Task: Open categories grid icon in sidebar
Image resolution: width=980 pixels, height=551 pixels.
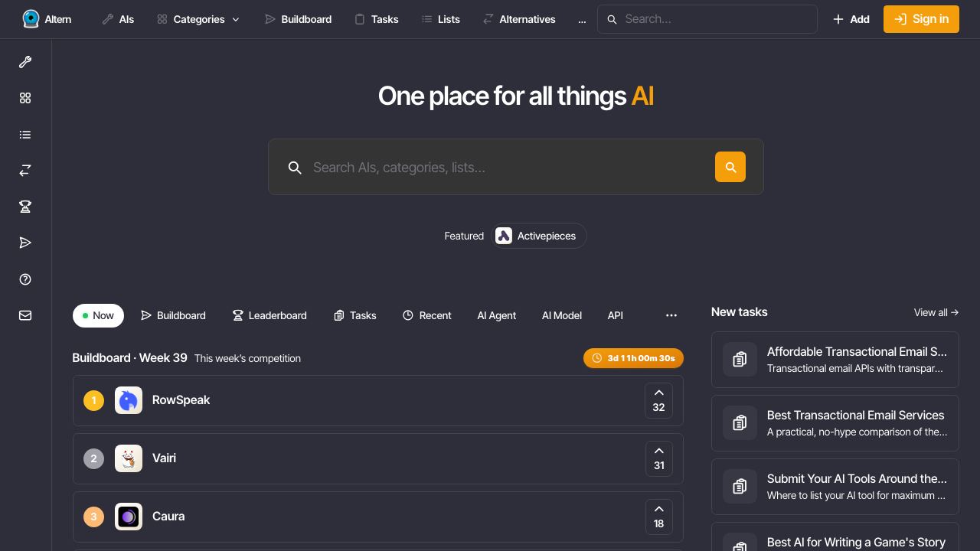Action: [x=25, y=98]
